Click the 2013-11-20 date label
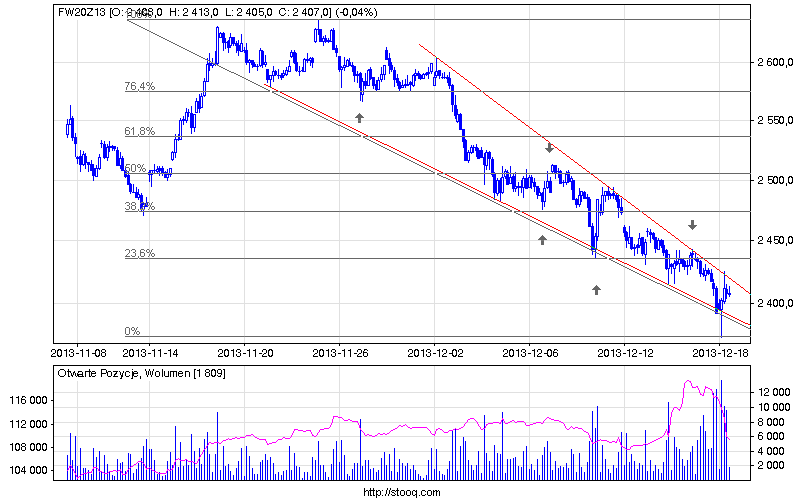 coord(245,353)
